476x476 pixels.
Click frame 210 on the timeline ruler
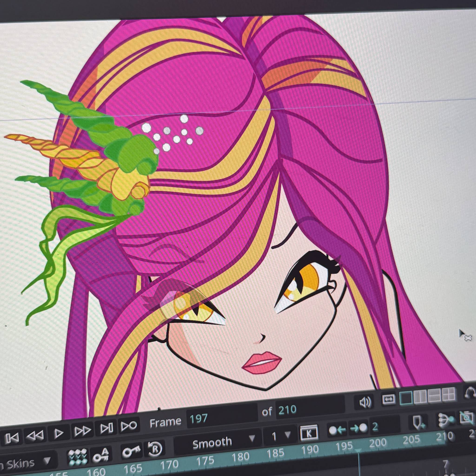pos(444,436)
